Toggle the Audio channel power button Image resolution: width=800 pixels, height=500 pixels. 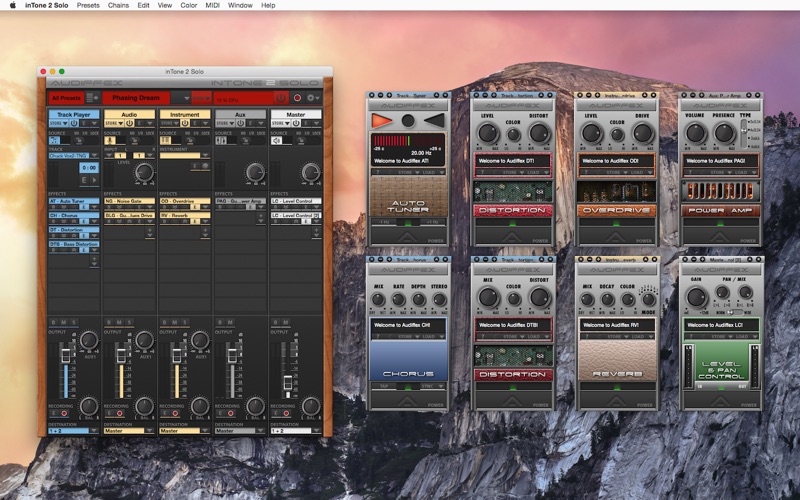pos(130,124)
